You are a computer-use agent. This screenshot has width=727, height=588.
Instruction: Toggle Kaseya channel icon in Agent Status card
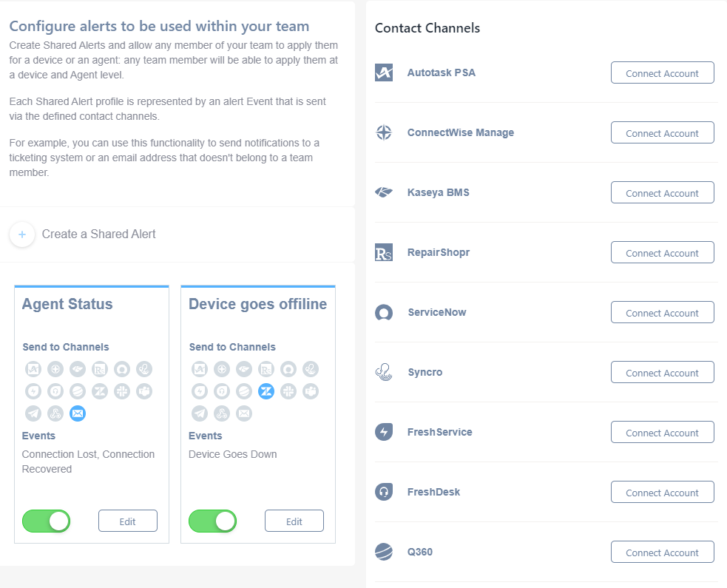pos(78,369)
